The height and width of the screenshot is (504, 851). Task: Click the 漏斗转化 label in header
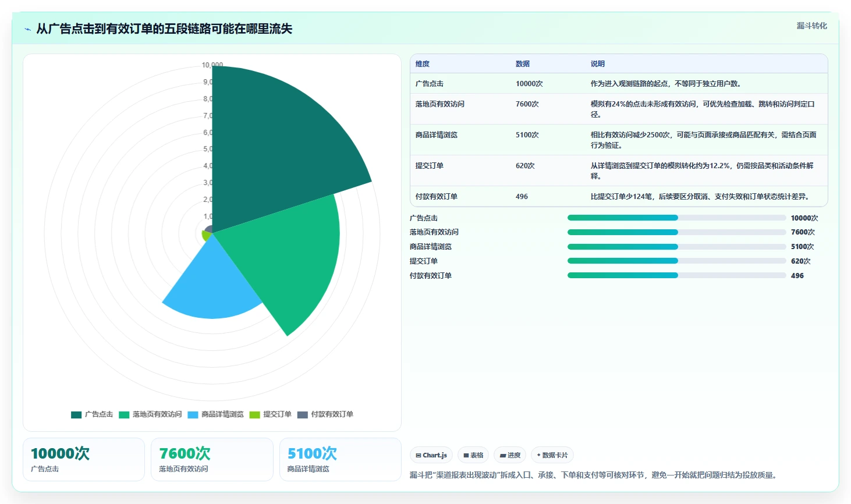(x=812, y=26)
